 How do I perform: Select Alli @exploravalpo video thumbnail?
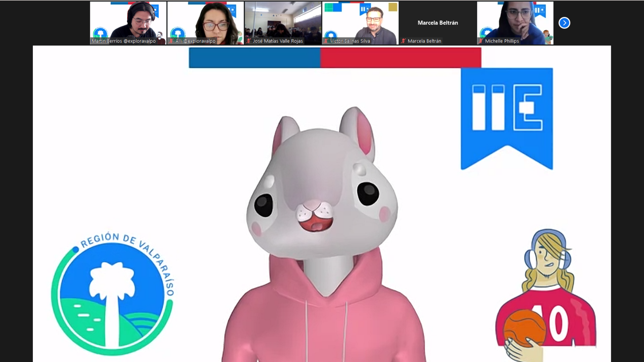(x=206, y=23)
